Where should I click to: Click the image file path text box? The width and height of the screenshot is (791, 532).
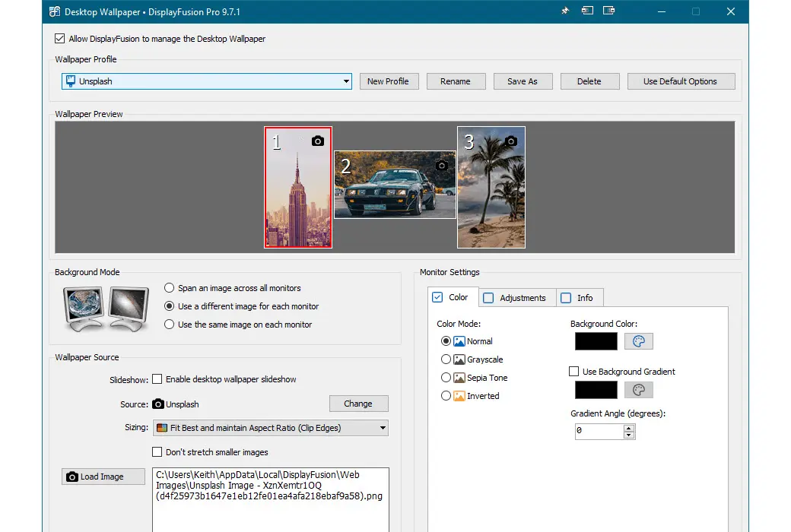coord(271,500)
